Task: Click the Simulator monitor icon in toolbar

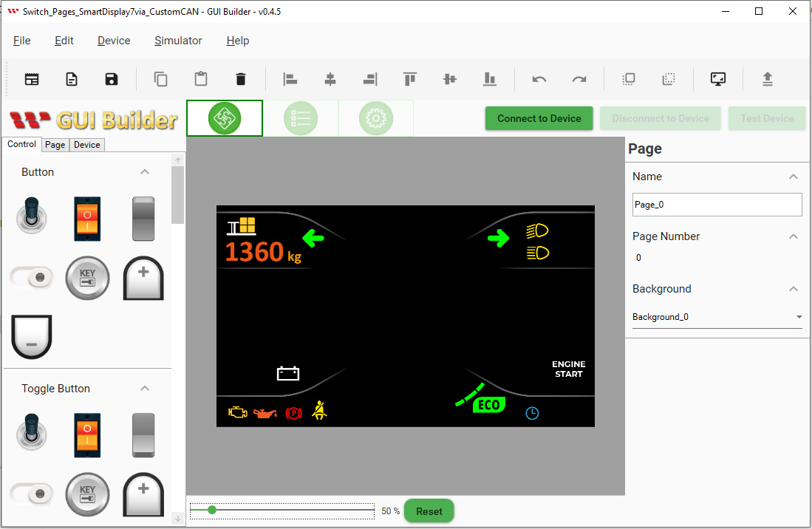Action: [x=717, y=79]
